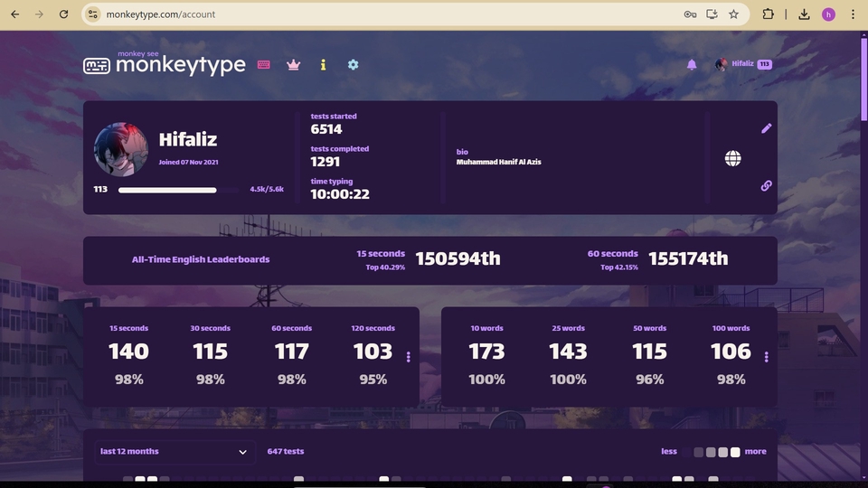Click the 25 words 143 best score

[569, 352]
